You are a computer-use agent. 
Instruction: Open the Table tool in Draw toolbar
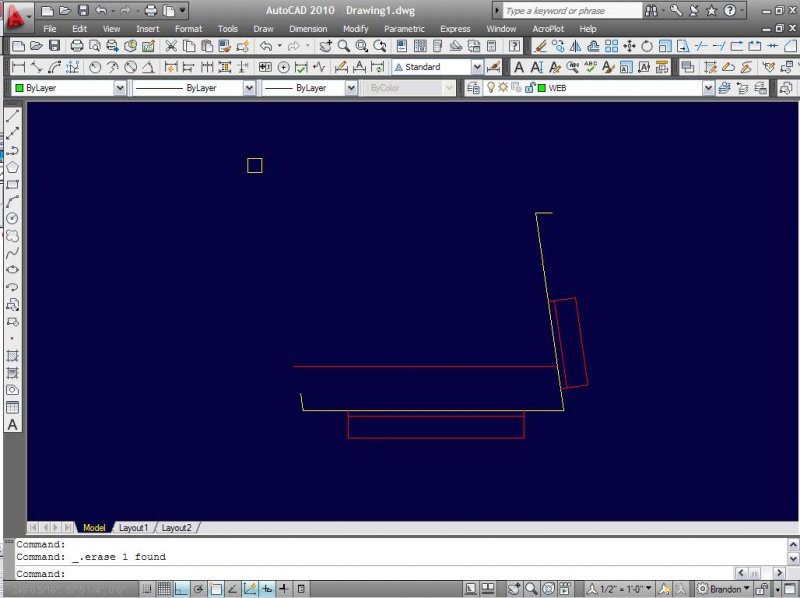click(x=13, y=407)
